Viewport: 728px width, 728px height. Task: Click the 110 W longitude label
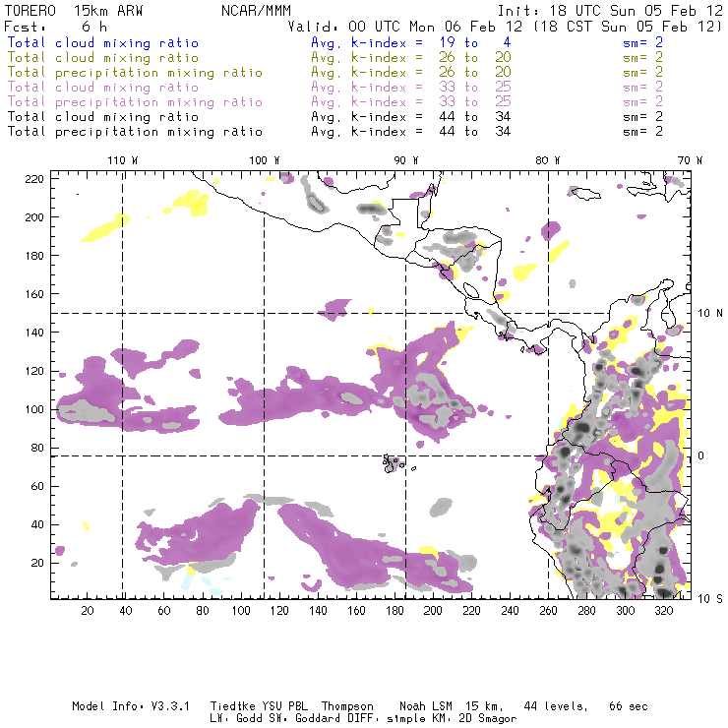point(121,160)
